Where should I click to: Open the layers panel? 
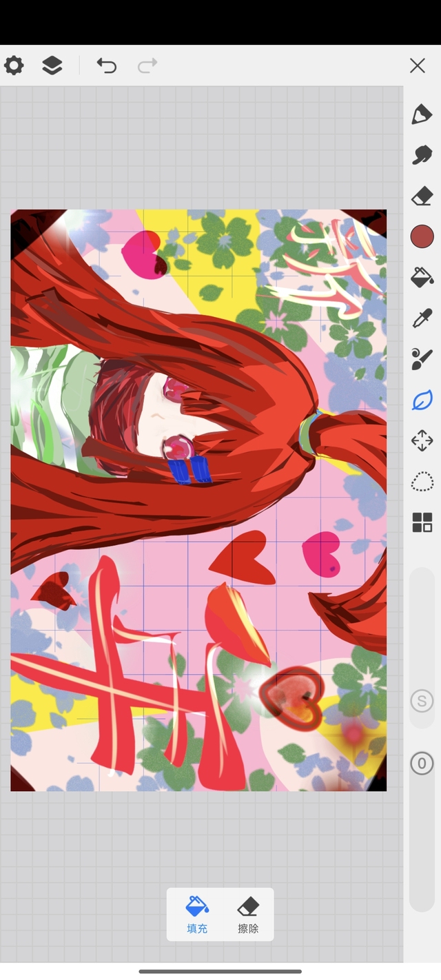[x=52, y=65]
